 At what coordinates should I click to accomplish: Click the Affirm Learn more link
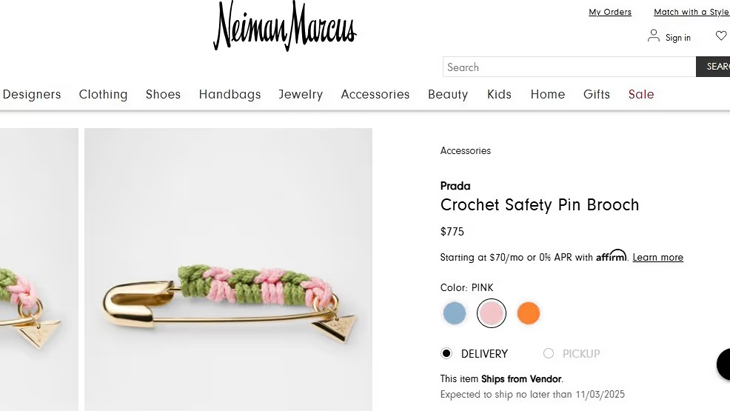pos(658,257)
